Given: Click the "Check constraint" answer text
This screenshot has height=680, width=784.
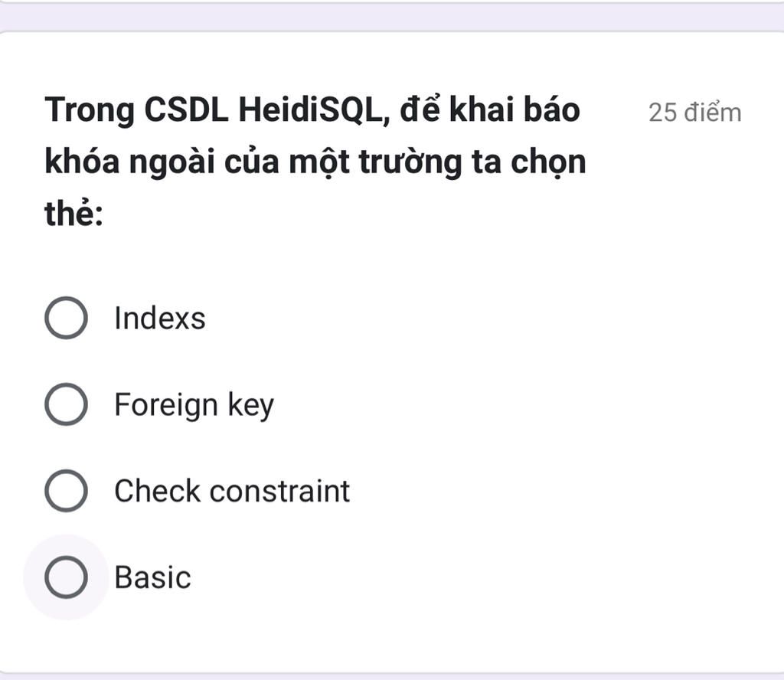Looking at the screenshot, I should (232, 491).
